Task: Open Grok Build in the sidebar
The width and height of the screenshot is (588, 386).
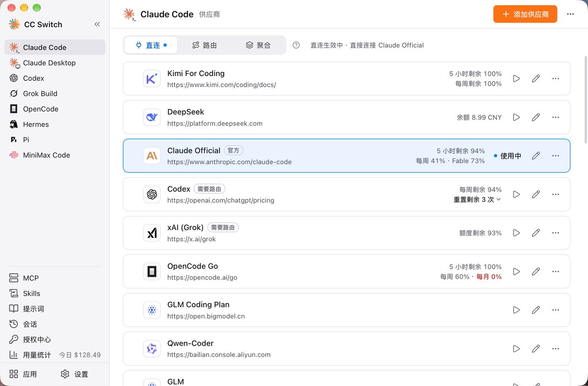Action: coord(55,93)
